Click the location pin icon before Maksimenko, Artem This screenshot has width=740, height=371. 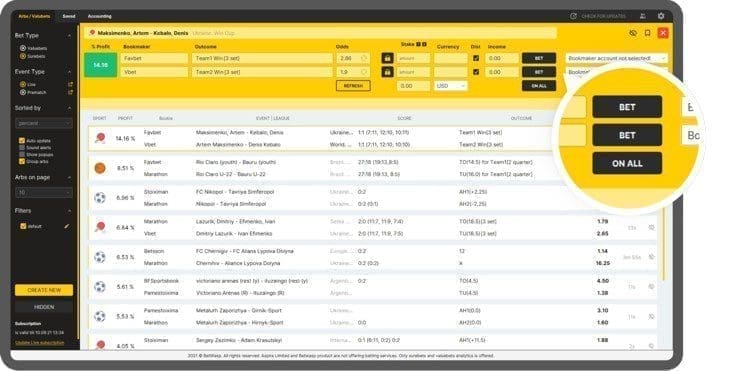pyautogui.click(x=92, y=33)
